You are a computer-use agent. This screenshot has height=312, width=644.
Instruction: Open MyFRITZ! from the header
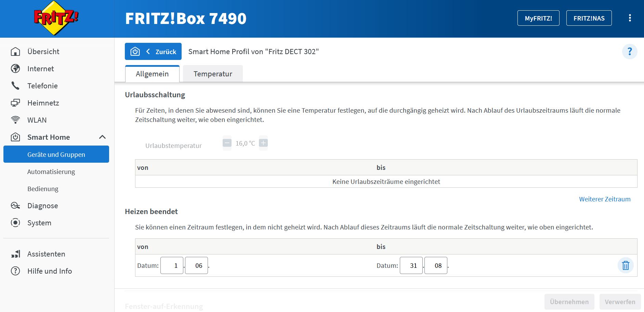click(x=538, y=18)
